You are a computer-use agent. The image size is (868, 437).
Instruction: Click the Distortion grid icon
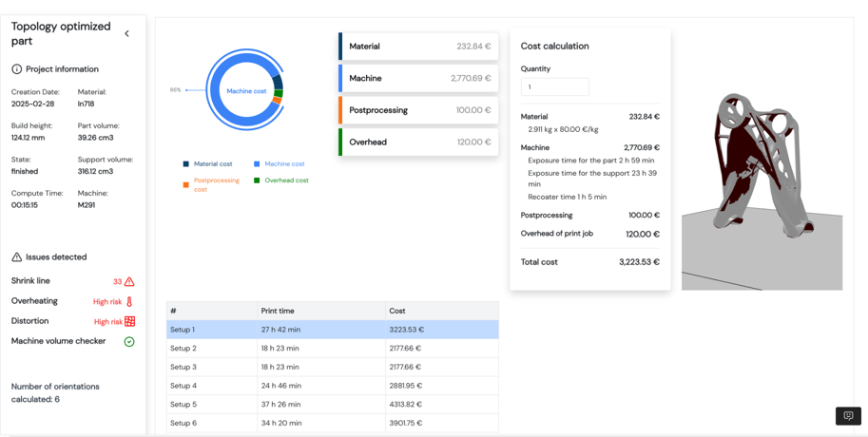[129, 322]
